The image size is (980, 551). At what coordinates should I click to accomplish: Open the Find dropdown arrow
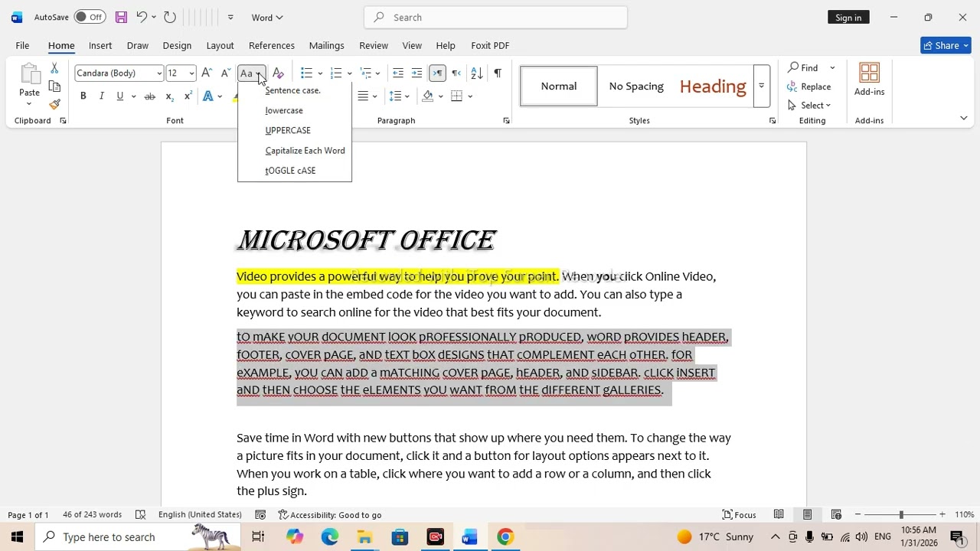click(832, 68)
